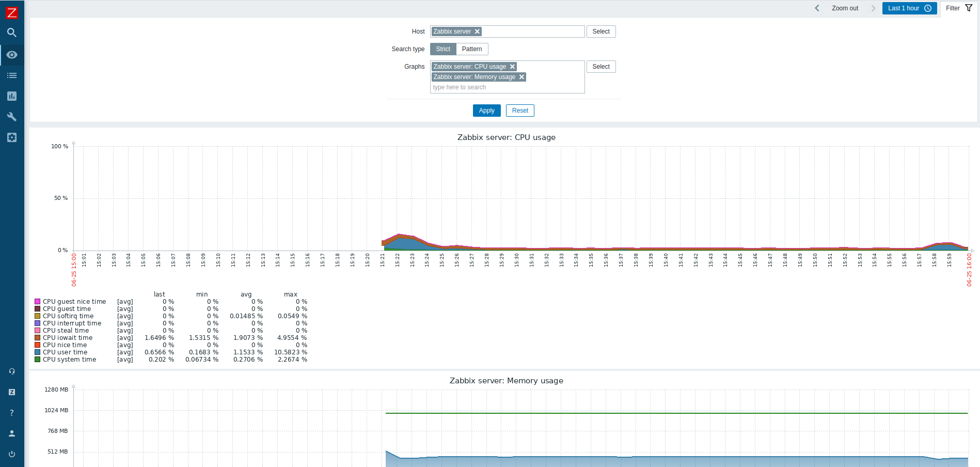Open the Administration gear icon menu

[x=11, y=137]
